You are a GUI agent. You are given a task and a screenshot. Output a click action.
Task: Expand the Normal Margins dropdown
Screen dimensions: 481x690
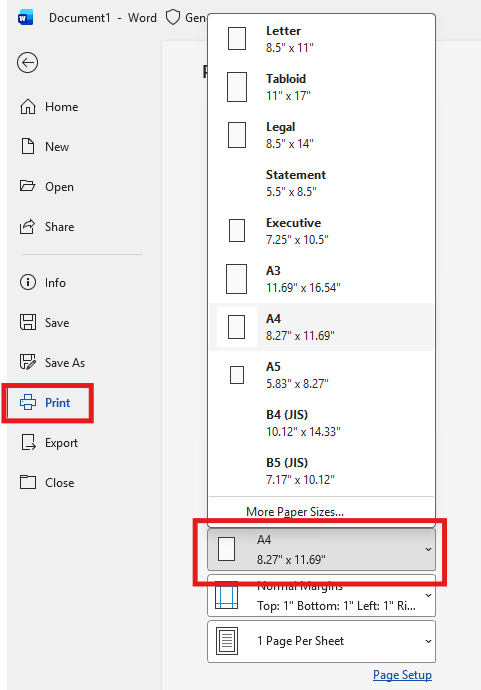coord(321,596)
